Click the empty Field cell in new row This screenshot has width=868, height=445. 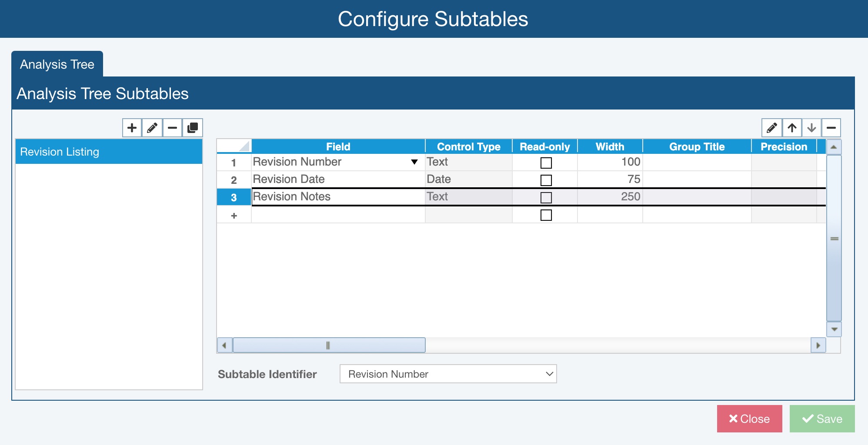[338, 215]
